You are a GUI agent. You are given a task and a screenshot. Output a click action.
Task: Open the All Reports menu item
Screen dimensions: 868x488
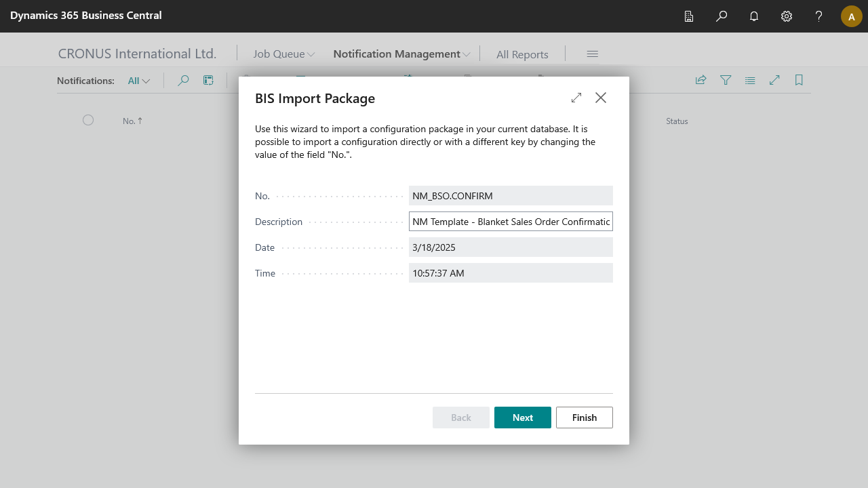click(522, 55)
